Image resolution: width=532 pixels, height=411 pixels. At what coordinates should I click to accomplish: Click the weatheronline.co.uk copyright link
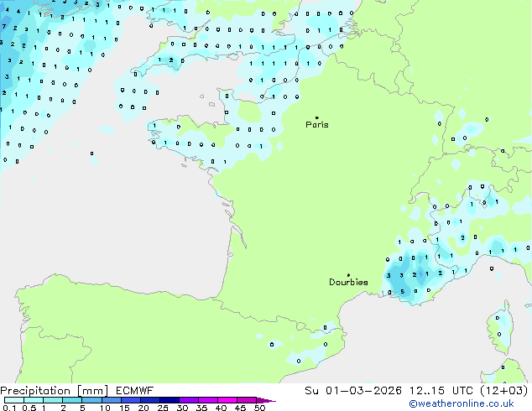462,403
